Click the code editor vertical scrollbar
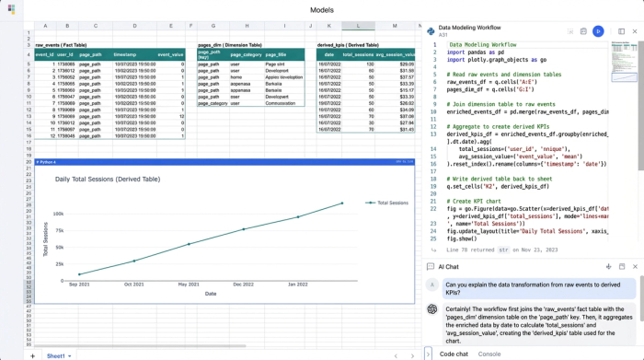 coord(640,105)
